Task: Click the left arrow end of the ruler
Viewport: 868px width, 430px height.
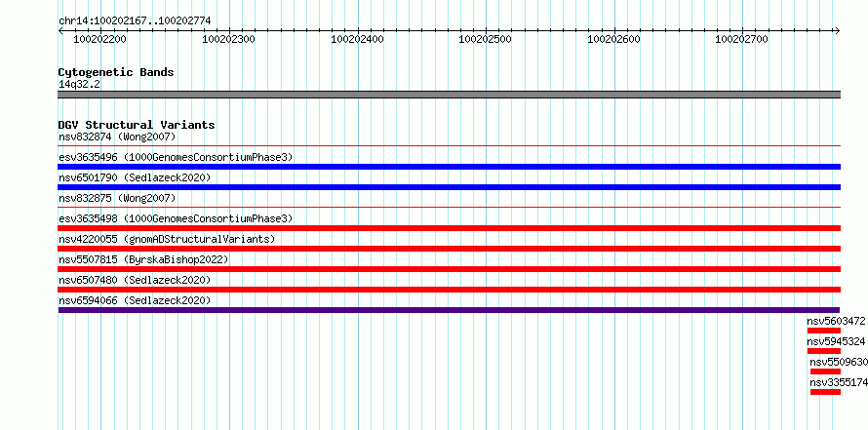Action: pyautogui.click(x=60, y=30)
